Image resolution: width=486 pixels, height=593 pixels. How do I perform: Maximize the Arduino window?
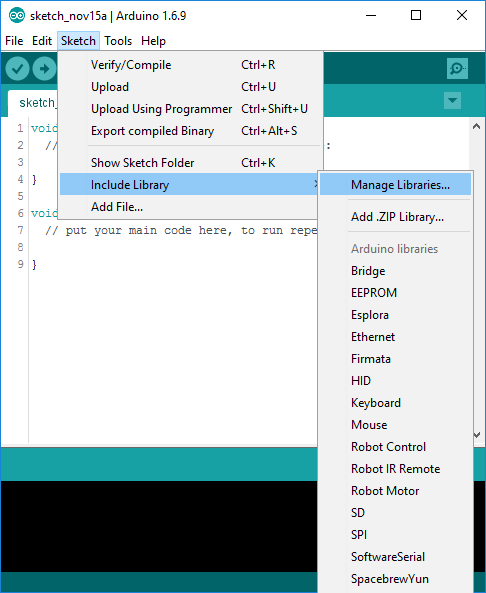coord(416,16)
